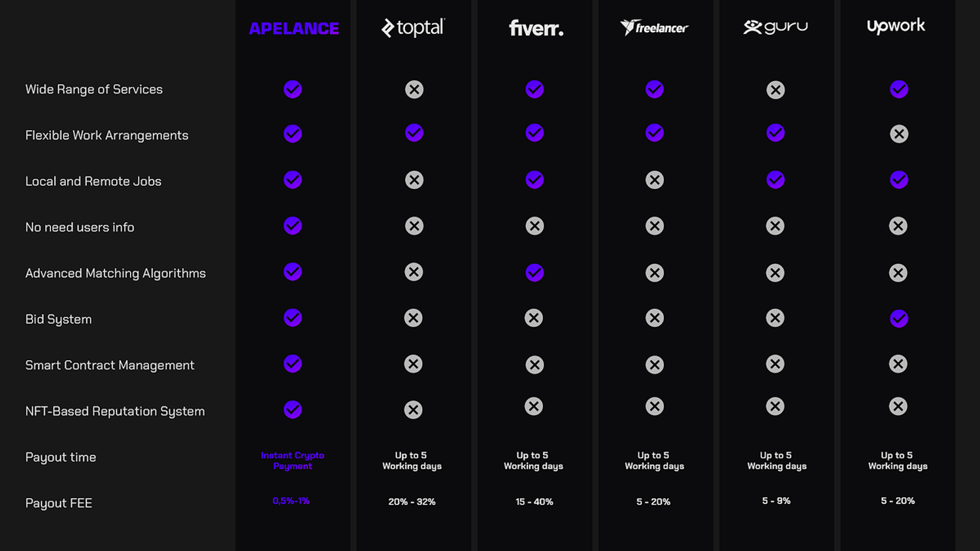
Task: Click Apelance's NFT-Based Reputation System checkmark
Action: (293, 410)
